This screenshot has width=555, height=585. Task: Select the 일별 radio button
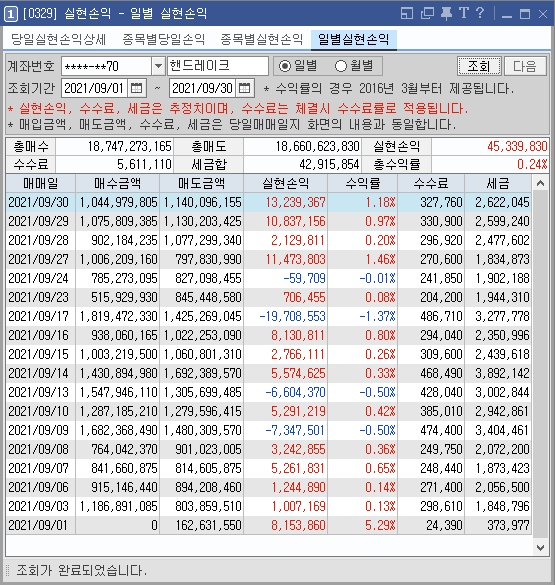point(285,66)
